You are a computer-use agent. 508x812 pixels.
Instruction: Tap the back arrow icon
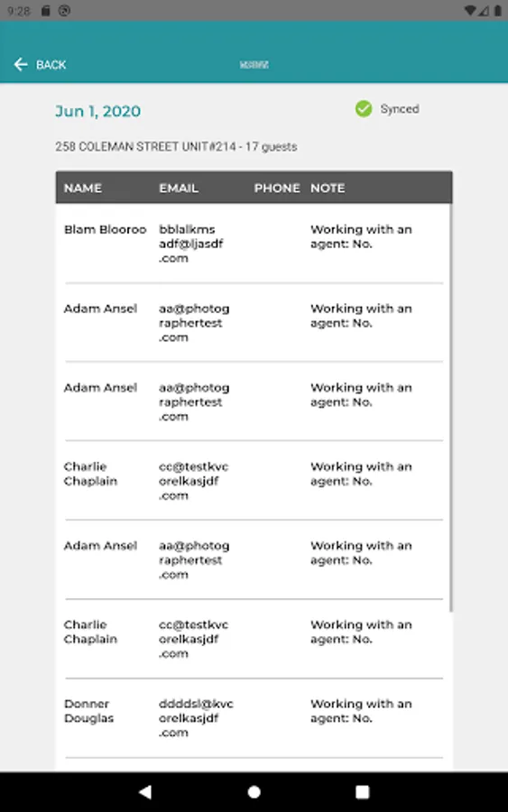(x=21, y=65)
